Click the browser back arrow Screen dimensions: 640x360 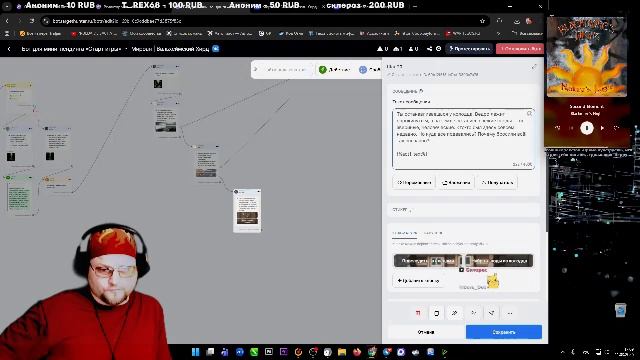(7, 21)
